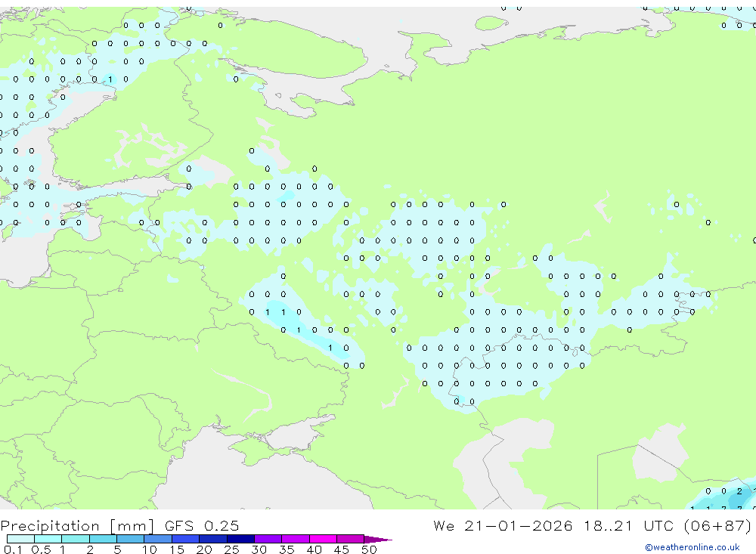Click the above-50 mm arrow tip of legend

coord(378,539)
